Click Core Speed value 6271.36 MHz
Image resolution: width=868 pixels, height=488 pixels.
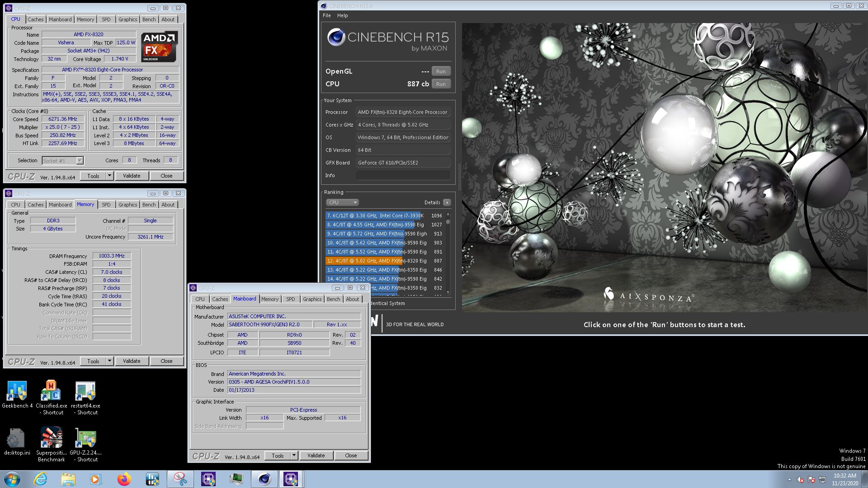(63, 119)
